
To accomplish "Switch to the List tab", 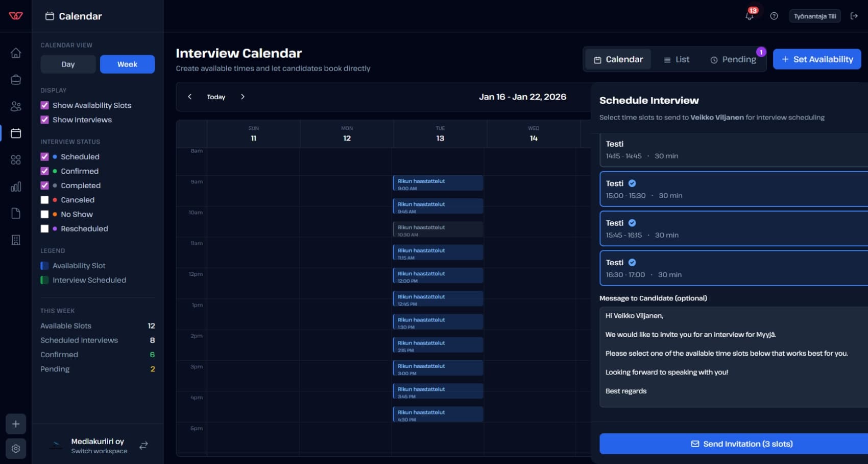I will tap(676, 60).
